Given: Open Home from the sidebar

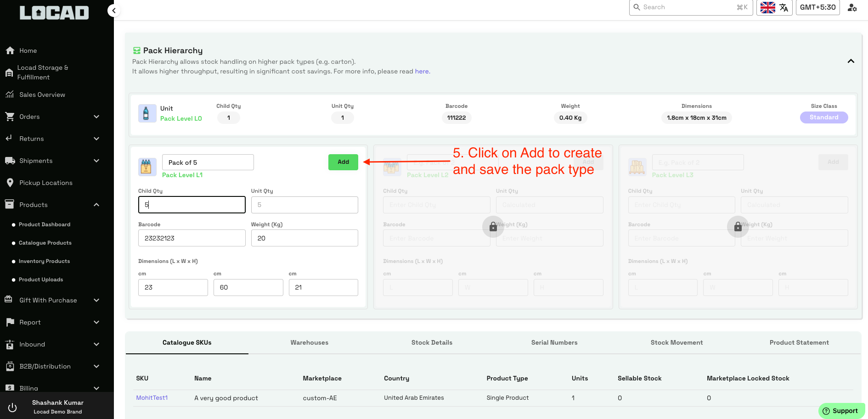Looking at the screenshot, I should 28,50.
